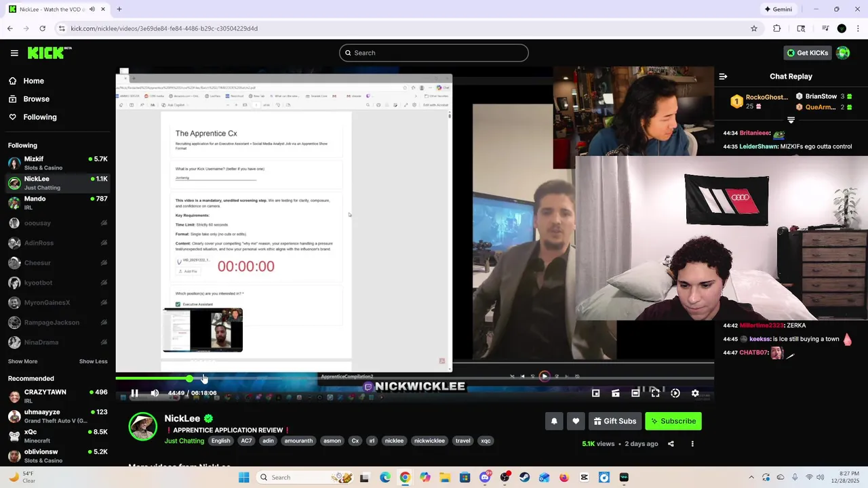Open your profile avatar menu
The width and height of the screenshot is (868, 488).
click(x=843, y=53)
